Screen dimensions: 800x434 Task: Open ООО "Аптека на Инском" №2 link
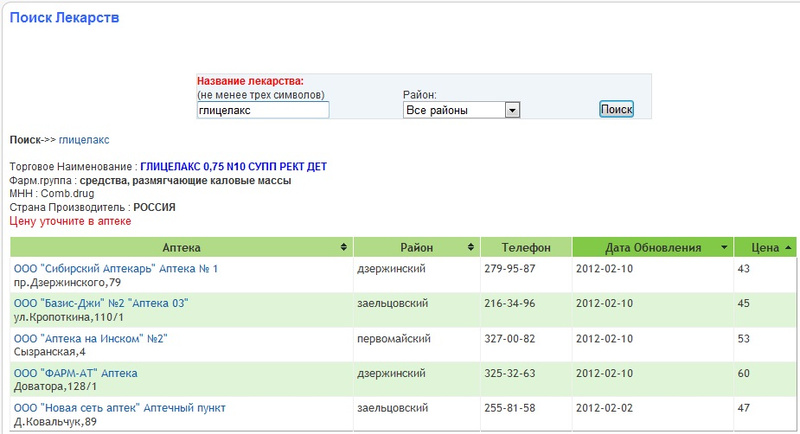(x=90, y=339)
